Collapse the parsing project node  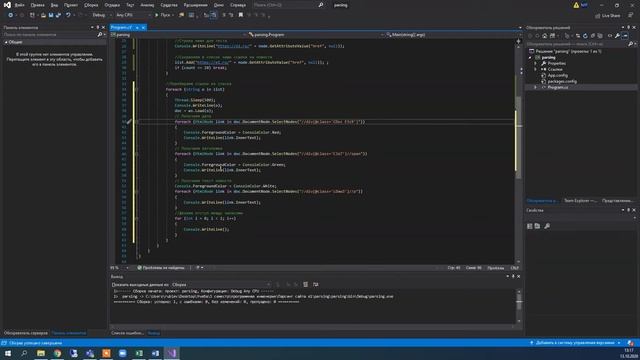click(x=530, y=58)
